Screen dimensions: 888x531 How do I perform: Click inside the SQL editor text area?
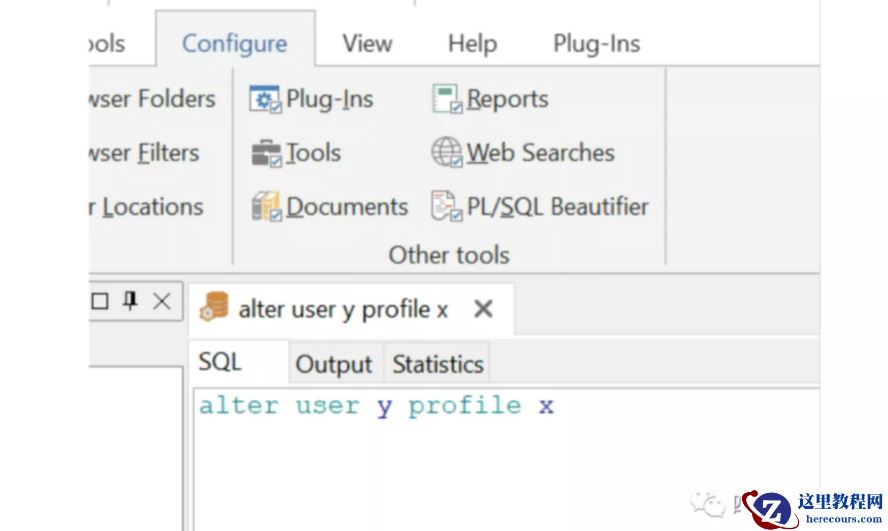pyautogui.click(x=506, y=460)
